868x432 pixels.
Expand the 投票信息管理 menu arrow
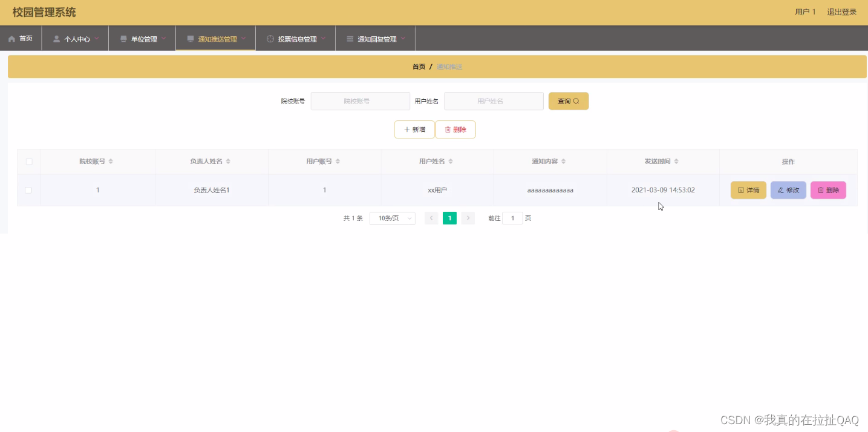tap(323, 38)
